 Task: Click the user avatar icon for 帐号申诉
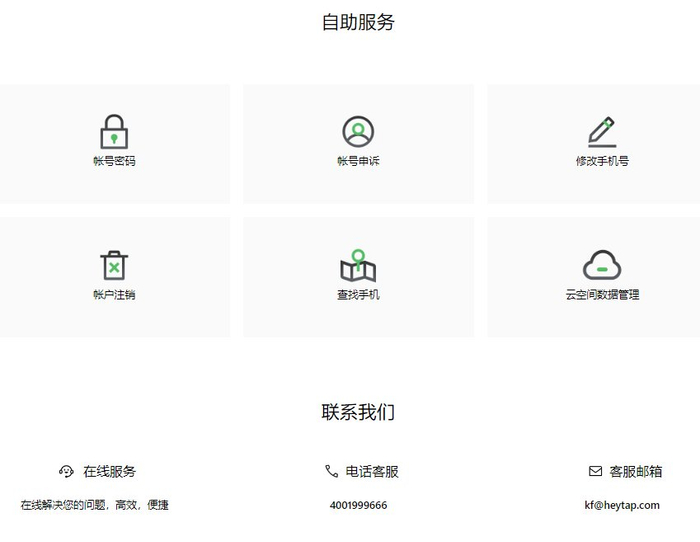(358, 132)
